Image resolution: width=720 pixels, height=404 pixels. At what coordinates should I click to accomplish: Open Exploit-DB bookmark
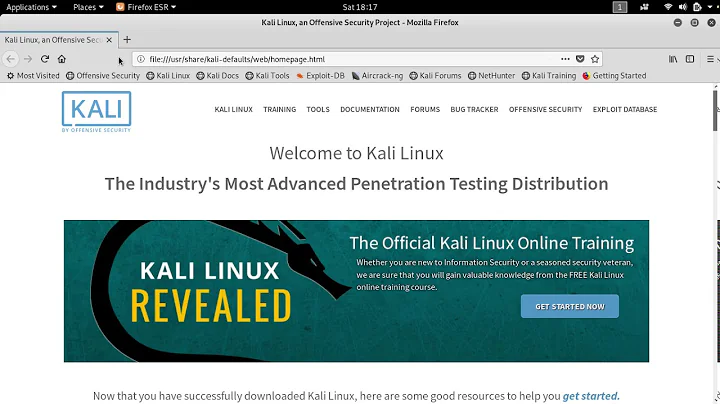[321, 75]
